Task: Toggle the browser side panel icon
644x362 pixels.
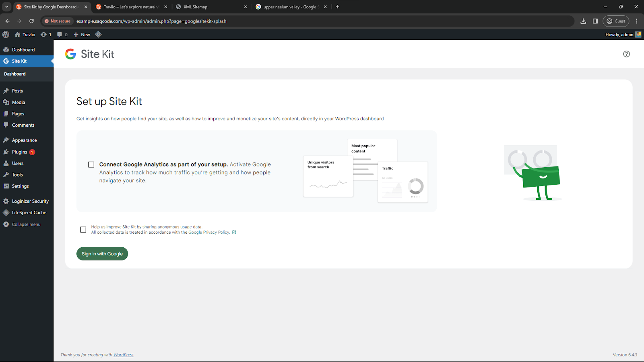Action: coord(595,21)
